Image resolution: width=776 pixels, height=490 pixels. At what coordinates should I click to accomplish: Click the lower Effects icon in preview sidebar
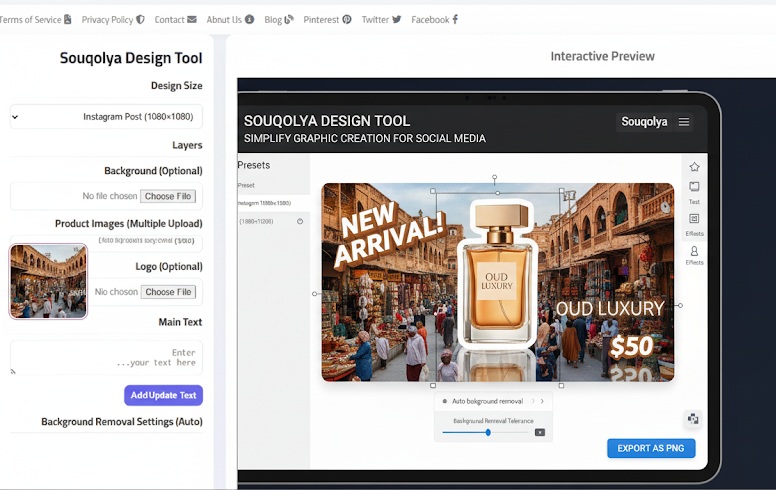click(x=694, y=251)
